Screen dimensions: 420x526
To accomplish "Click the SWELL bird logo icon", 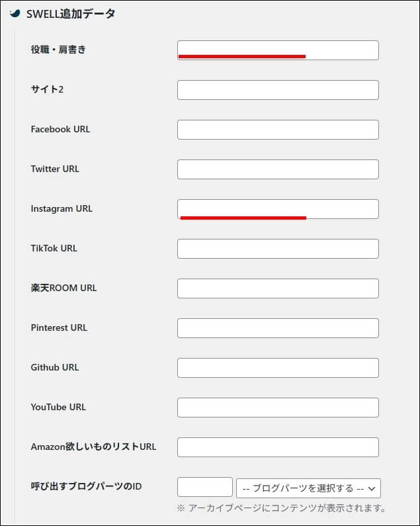I will [15, 13].
